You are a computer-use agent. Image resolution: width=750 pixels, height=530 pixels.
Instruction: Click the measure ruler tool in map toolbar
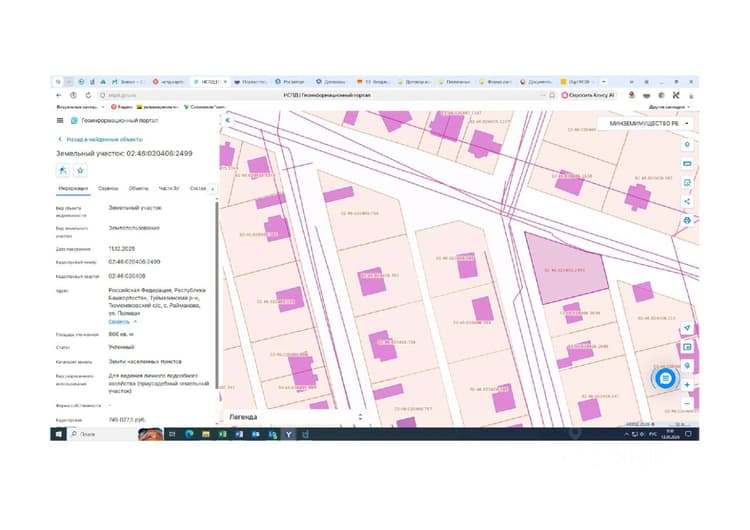687,164
